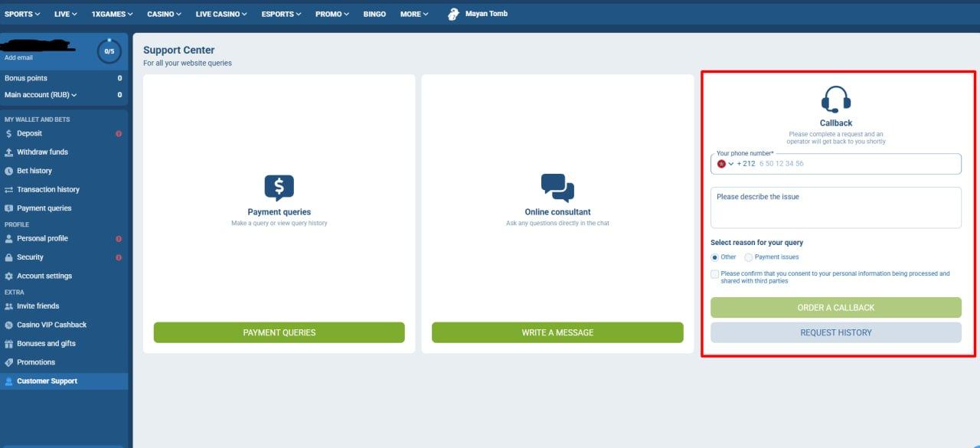Viewport: 980px width, 448px height.
Task: Click the 0/5 profile completion circle
Action: [x=109, y=51]
